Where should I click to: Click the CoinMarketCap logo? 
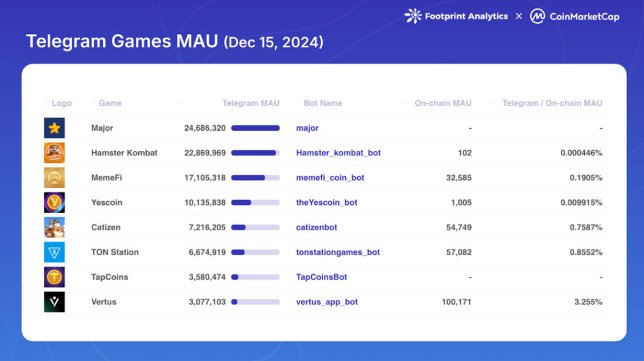(x=574, y=16)
